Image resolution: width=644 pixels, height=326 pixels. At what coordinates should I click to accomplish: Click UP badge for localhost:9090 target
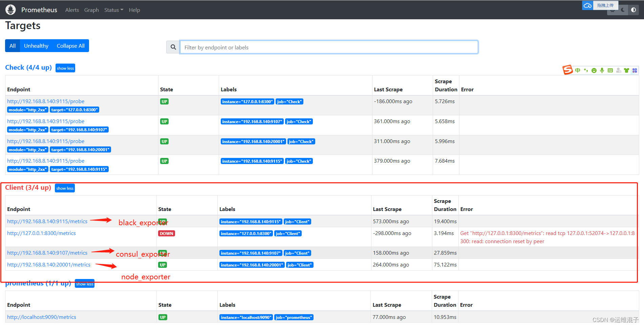coord(163,317)
